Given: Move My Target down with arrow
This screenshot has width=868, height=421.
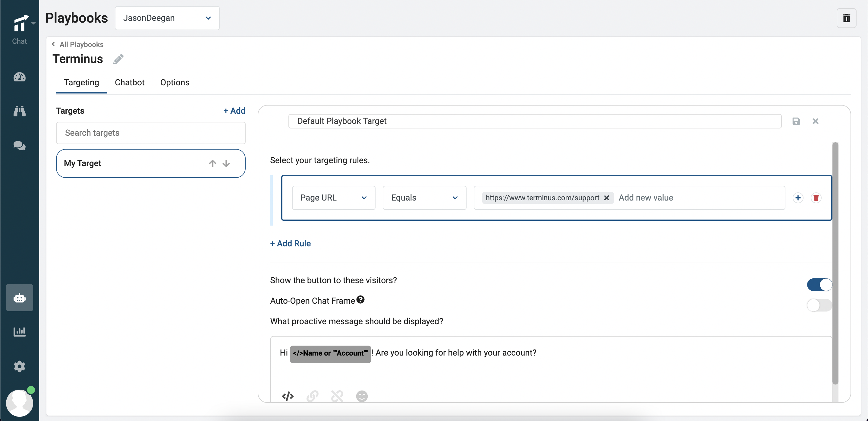Looking at the screenshot, I should coord(226,163).
